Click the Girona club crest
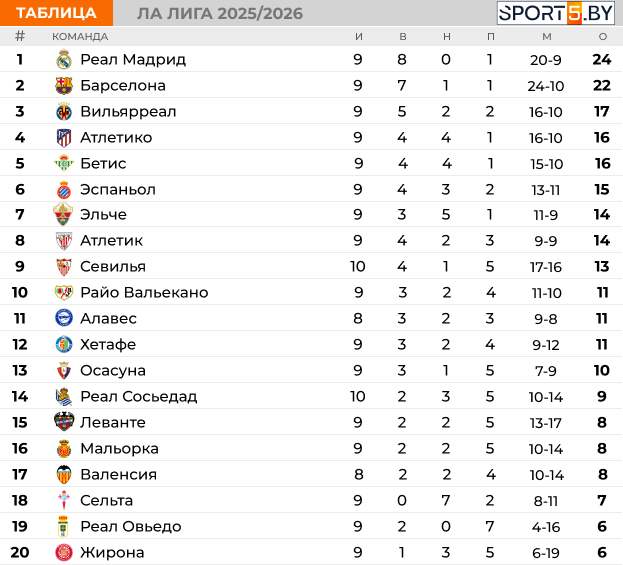 point(64,553)
